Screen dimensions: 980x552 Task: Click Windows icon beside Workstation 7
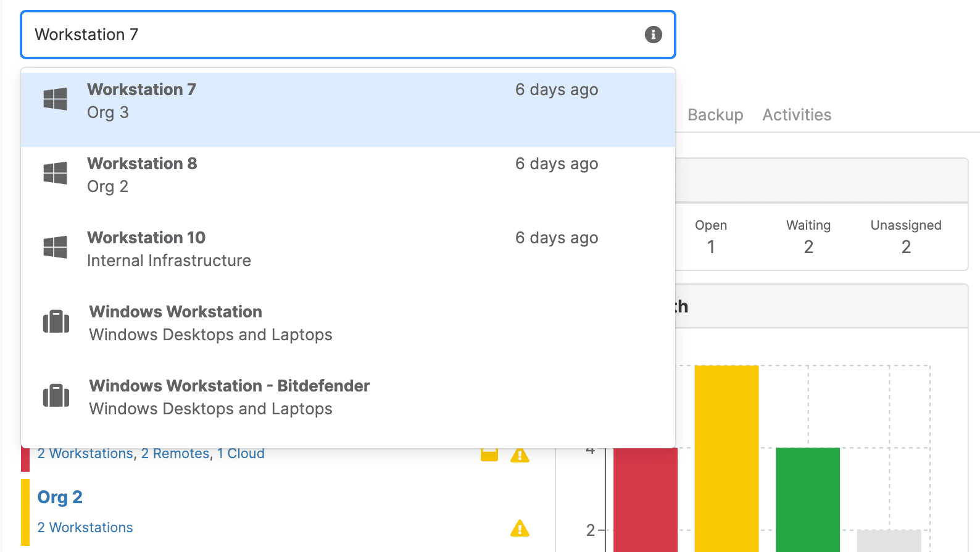pyautogui.click(x=56, y=99)
